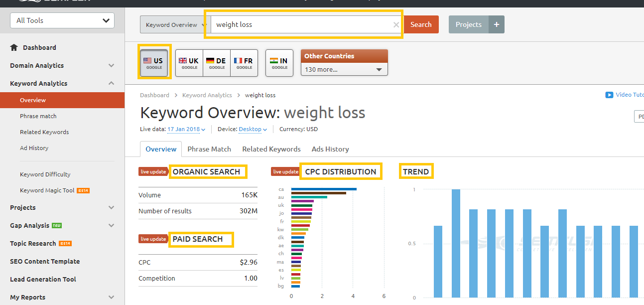Click the Competition value 1.00

(x=251, y=278)
